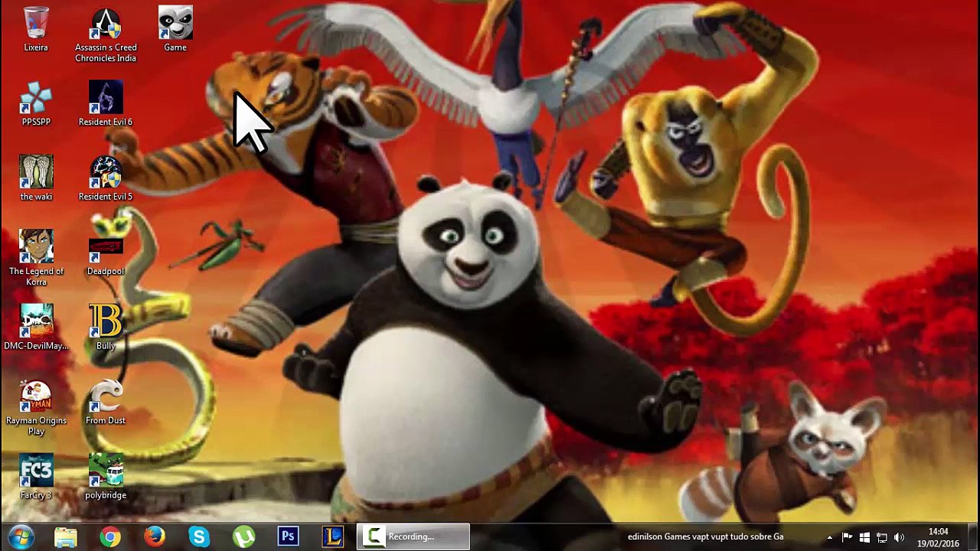The height and width of the screenshot is (551, 980).
Task: Click the Show desktop button
Action: pyautogui.click(x=974, y=537)
